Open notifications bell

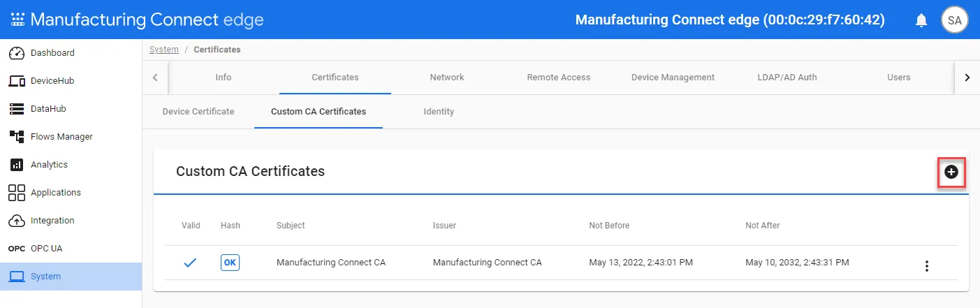pos(921,20)
